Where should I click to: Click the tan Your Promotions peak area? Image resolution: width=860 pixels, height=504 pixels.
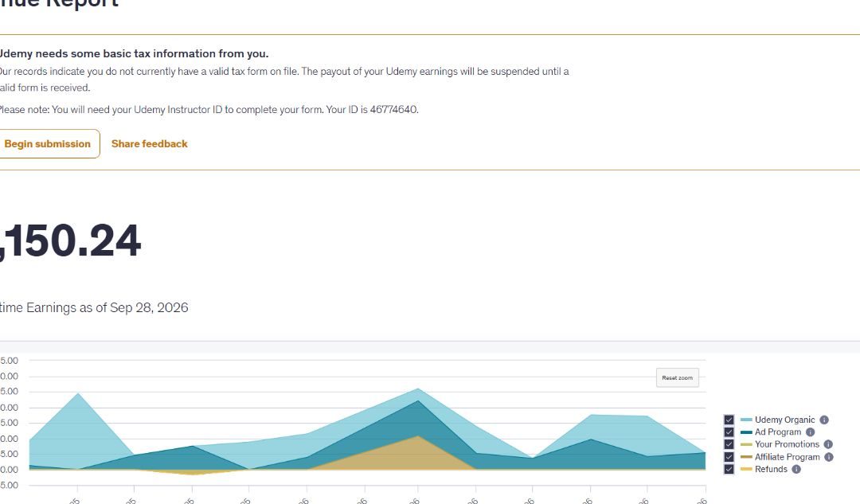[418, 454]
